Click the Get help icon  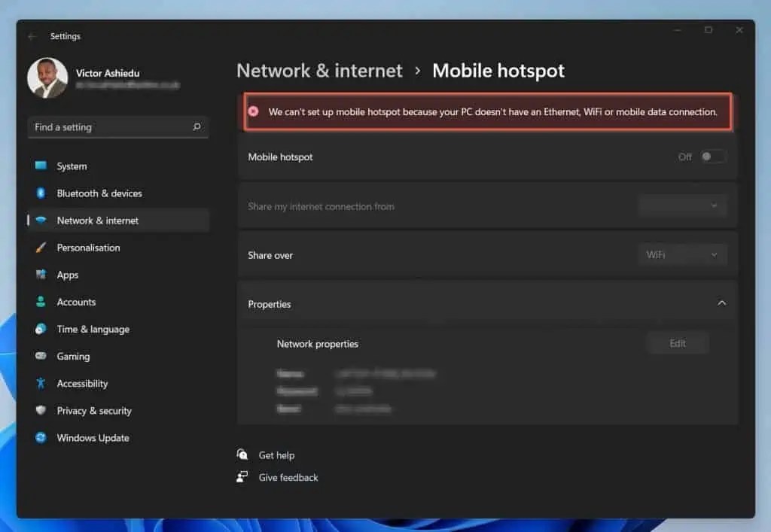point(242,454)
